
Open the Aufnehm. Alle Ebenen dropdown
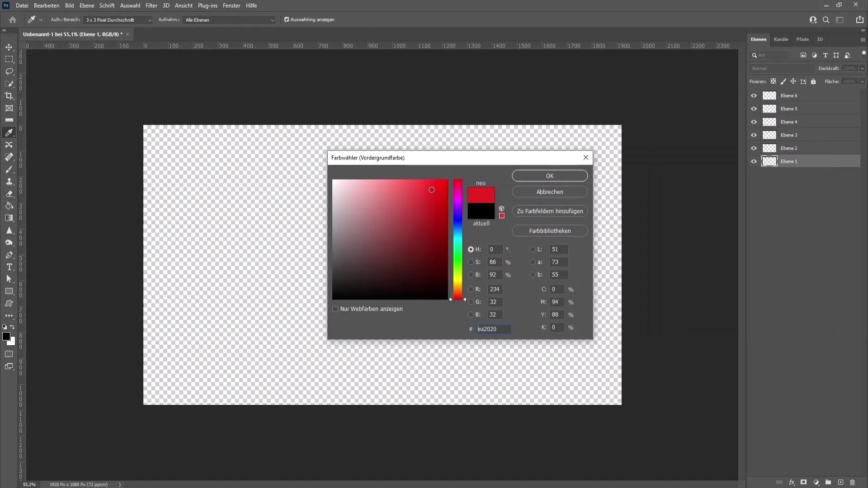[x=229, y=20]
